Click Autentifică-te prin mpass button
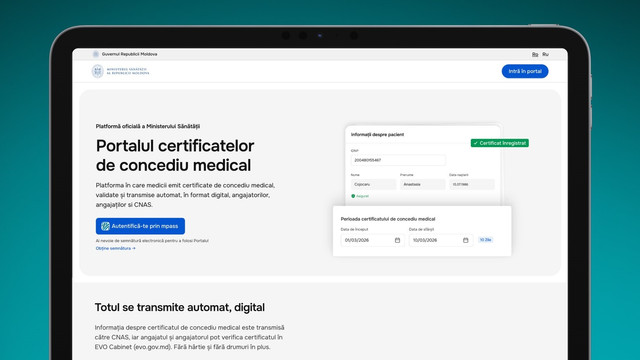This screenshot has height=360, width=640. [x=140, y=226]
